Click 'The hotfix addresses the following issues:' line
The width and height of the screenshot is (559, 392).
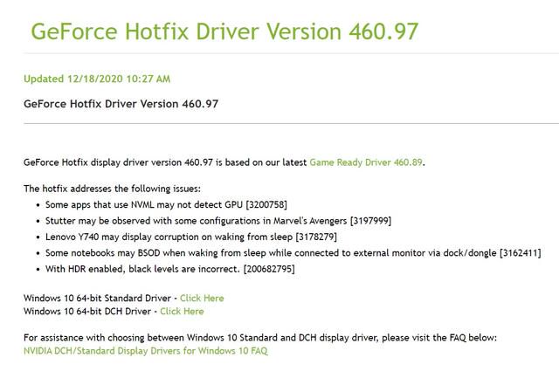[112, 189]
